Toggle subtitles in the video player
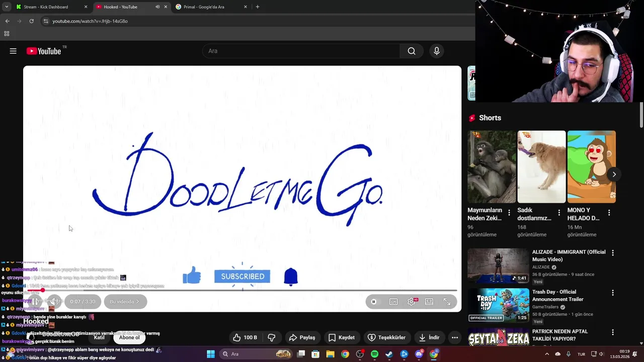 click(393, 302)
